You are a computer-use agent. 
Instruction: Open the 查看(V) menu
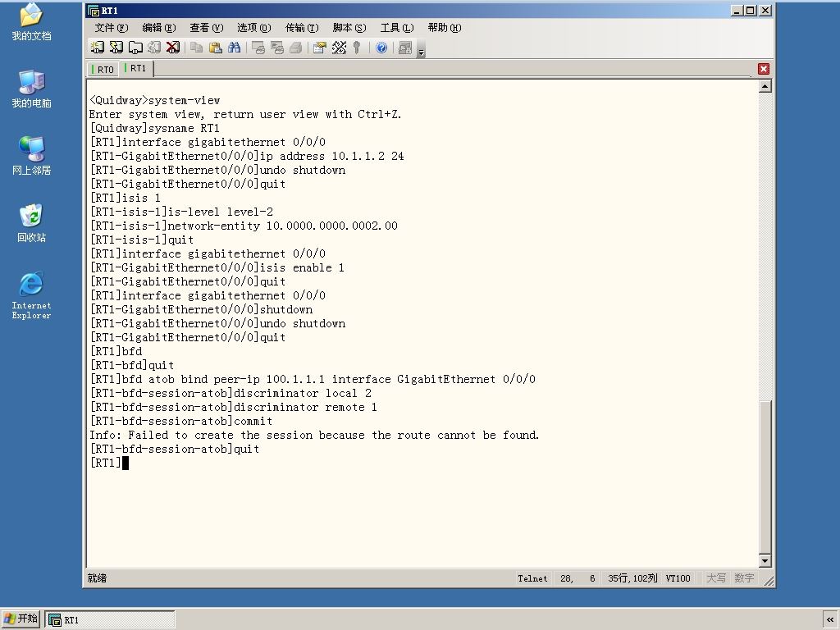coord(206,28)
